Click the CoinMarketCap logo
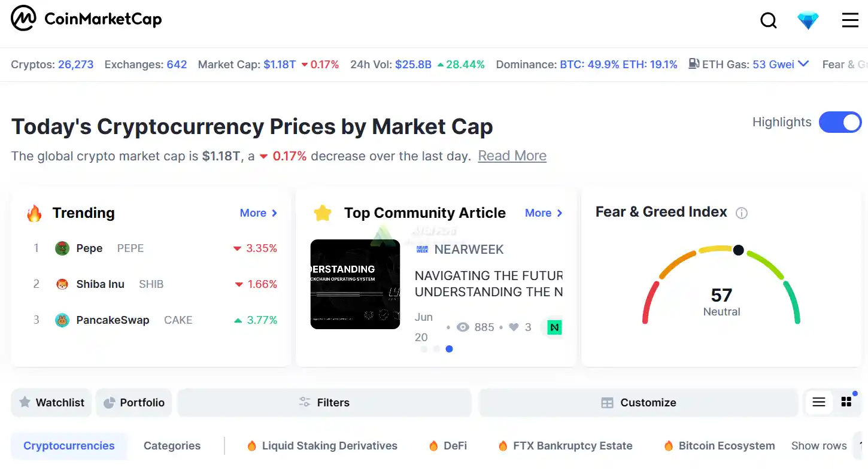The width and height of the screenshot is (868, 471). pos(87,19)
